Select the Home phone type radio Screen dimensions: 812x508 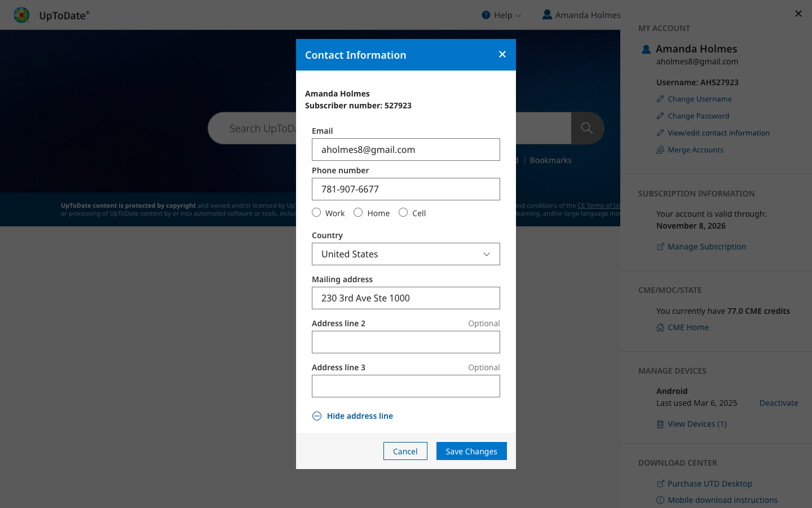click(x=358, y=212)
